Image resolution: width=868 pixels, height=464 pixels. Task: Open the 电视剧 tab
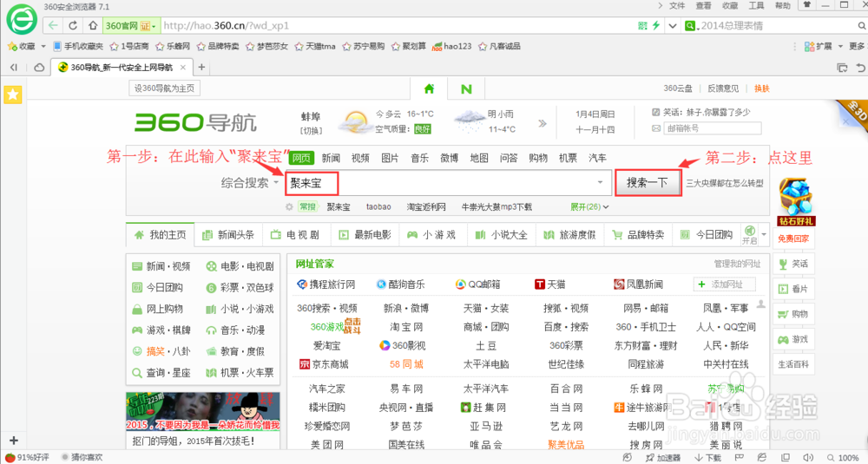(296, 235)
